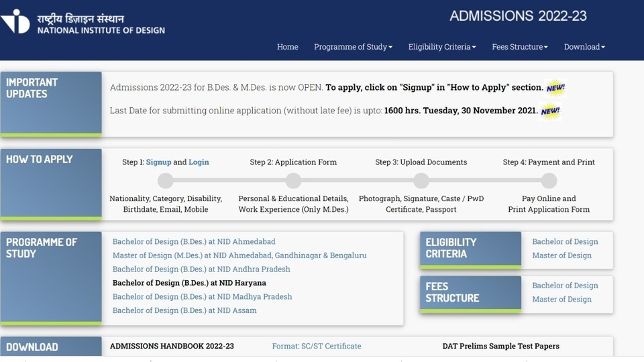644x362 pixels.
Task: Open DAT Prelims Sample Test Papers
Action: point(500,346)
